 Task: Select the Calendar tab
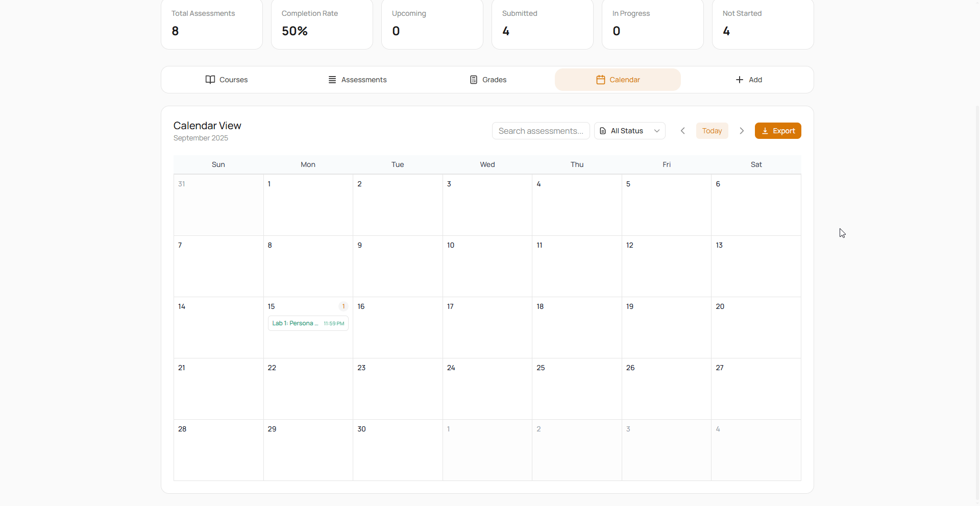click(x=618, y=80)
